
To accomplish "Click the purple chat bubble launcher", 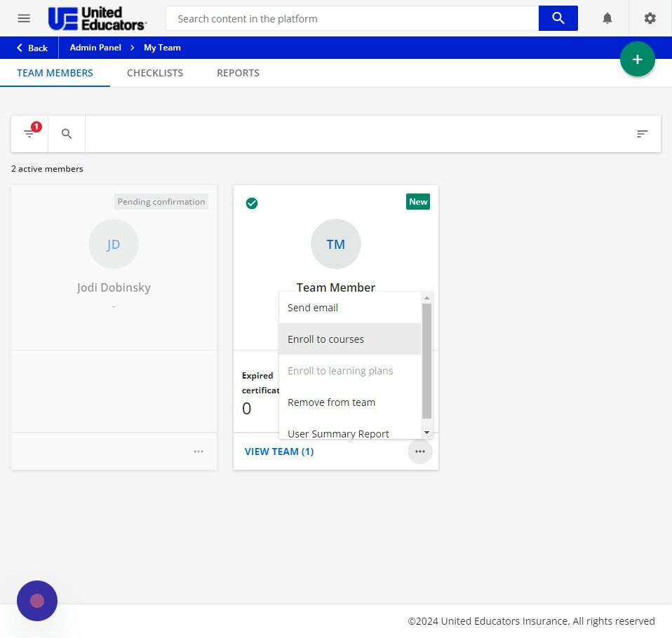I will pos(37,601).
